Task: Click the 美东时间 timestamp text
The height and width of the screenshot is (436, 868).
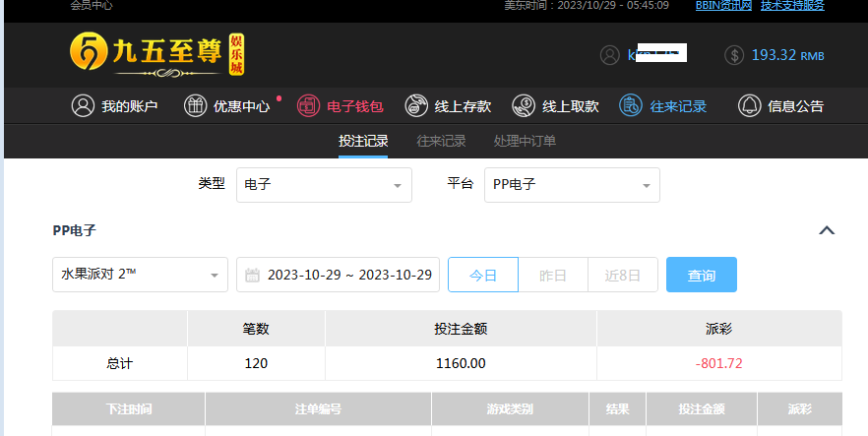Action: coord(587,6)
